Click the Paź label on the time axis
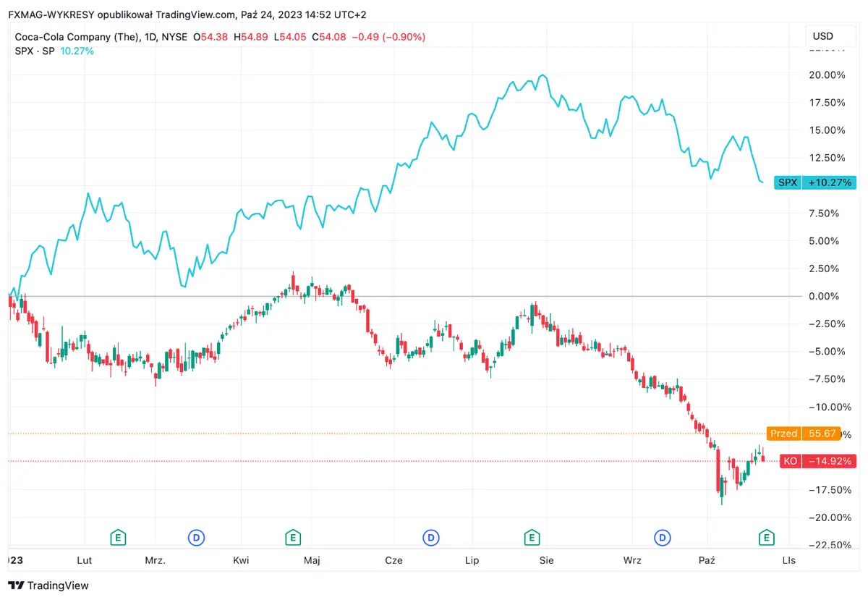 tap(707, 560)
